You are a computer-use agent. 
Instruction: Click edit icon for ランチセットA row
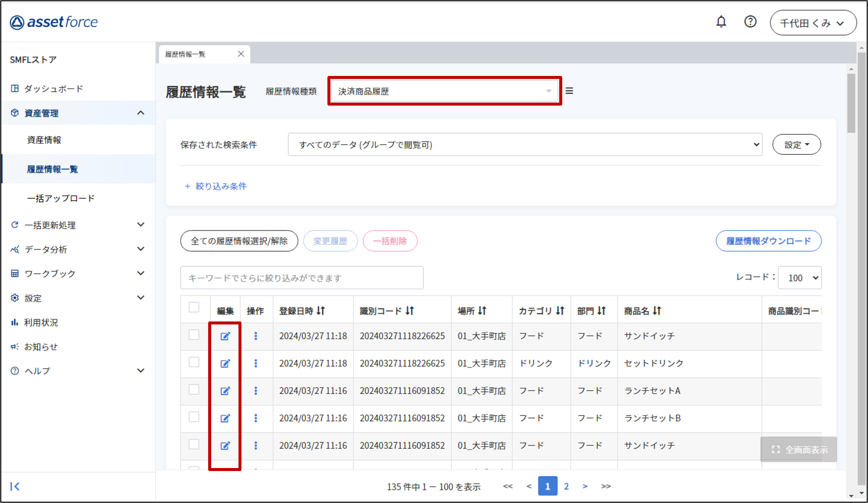[225, 391]
